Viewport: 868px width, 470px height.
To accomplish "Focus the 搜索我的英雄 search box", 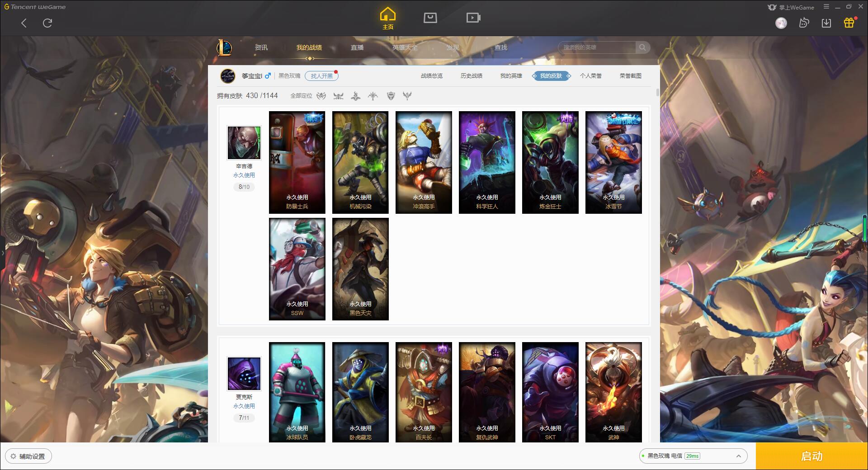I will click(x=597, y=47).
